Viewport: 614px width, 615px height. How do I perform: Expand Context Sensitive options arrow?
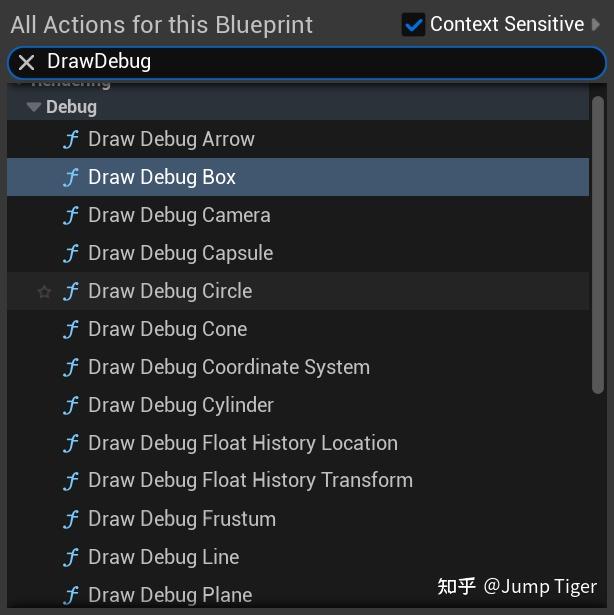[597, 24]
